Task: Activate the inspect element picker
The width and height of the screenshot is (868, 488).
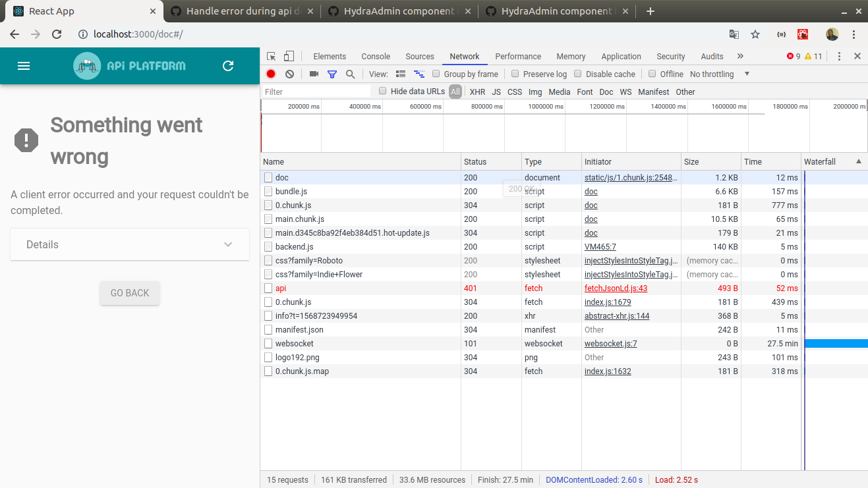Action: 272,57
